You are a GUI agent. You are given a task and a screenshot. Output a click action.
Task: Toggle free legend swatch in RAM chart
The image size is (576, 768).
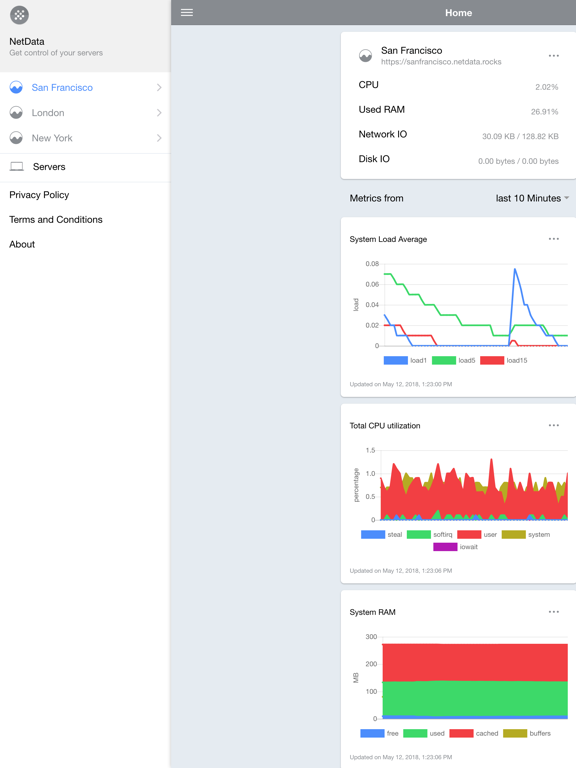pyautogui.click(x=372, y=733)
